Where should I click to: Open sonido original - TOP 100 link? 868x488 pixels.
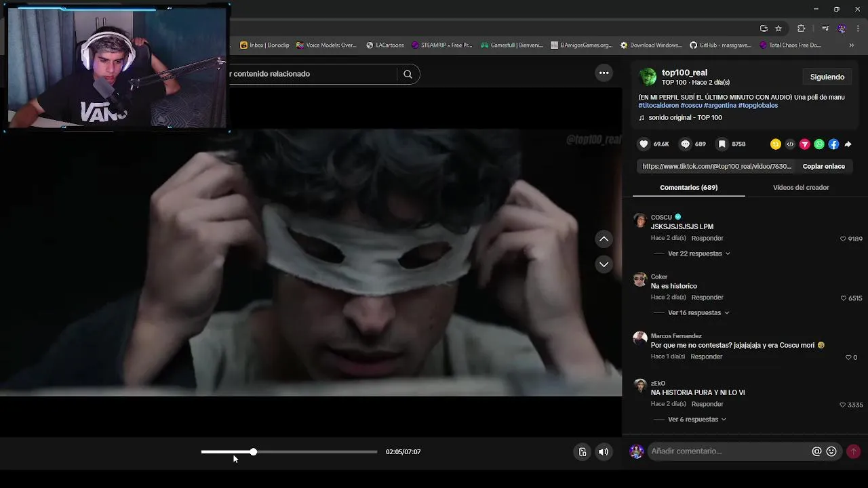[685, 117]
